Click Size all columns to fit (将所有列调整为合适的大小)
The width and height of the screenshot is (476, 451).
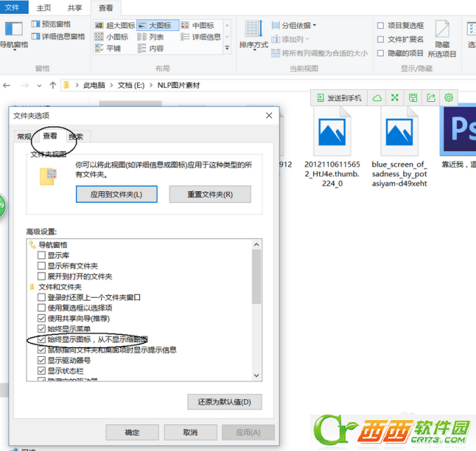319,53
